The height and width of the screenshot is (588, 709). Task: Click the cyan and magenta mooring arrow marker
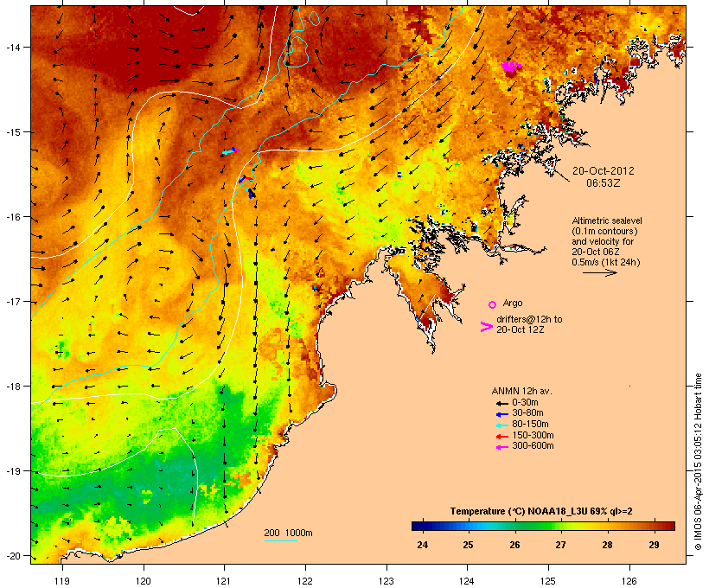(x=230, y=151)
